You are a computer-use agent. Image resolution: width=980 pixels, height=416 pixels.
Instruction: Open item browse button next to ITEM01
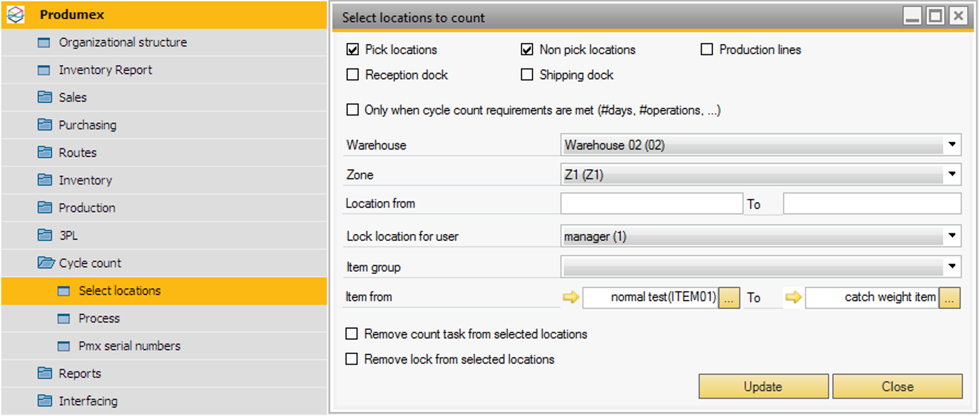click(x=729, y=298)
